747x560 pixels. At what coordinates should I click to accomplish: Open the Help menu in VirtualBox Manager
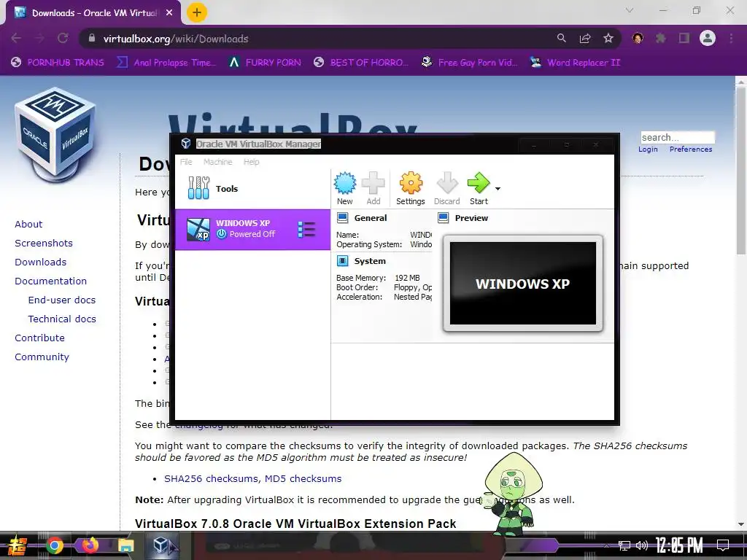[252, 162]
